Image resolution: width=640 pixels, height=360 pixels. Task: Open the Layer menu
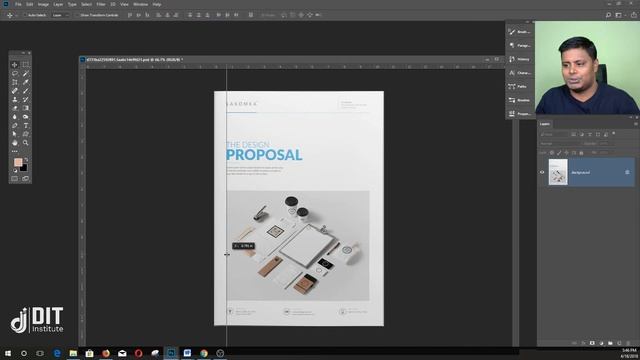tap(58, 4)
